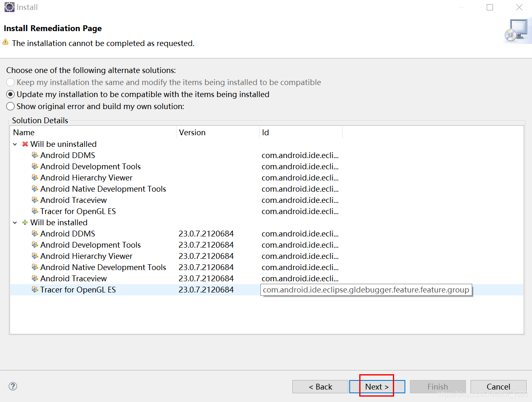Select Tracer for OpenGL ES in install list
Image resolution: width=532 pixels, height=402 pixels.
coord(267,290)
